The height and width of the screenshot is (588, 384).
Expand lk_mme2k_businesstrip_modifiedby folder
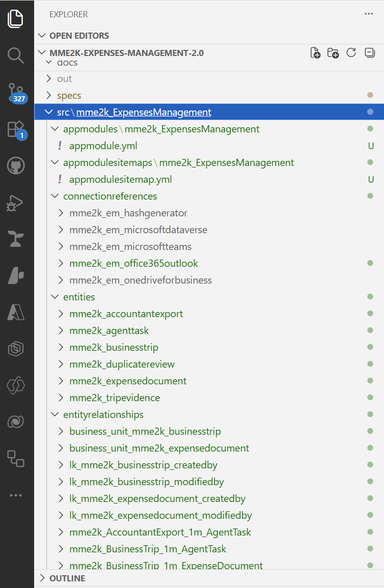pos(209,482)
